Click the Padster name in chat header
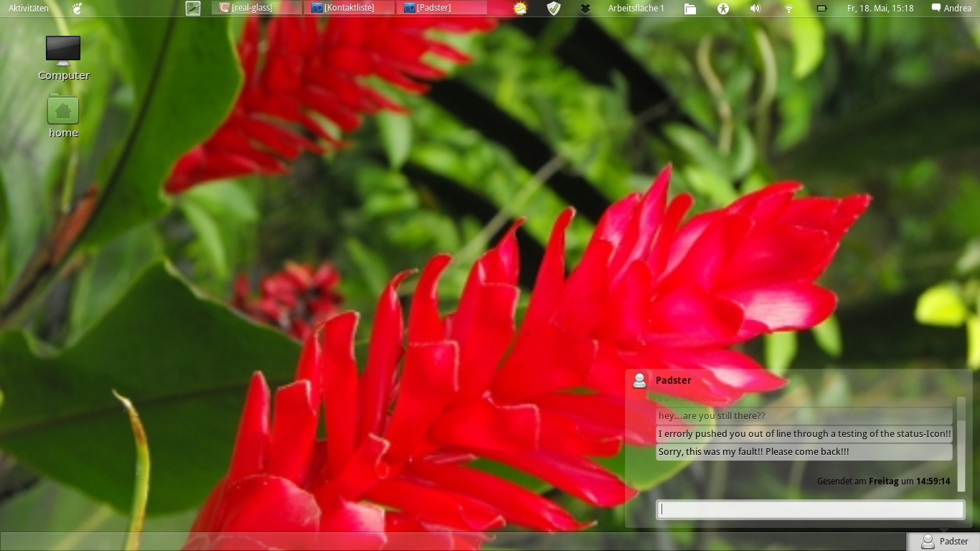 tap(674, 380)
